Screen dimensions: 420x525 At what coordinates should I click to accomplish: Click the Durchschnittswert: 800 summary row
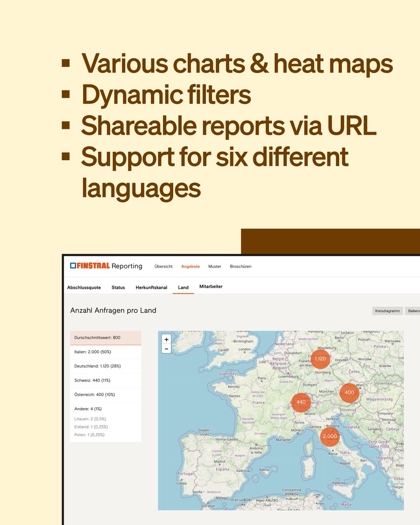97,337
